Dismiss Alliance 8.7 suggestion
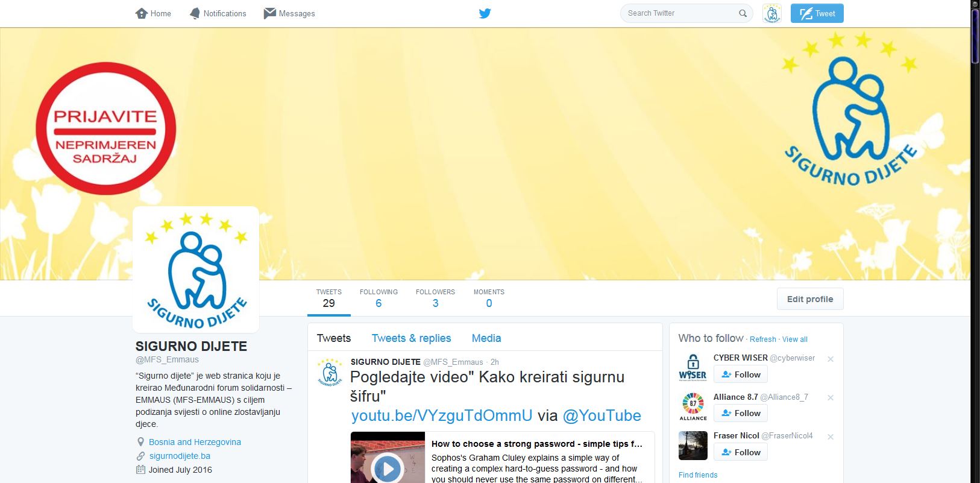 click(830, 398)
